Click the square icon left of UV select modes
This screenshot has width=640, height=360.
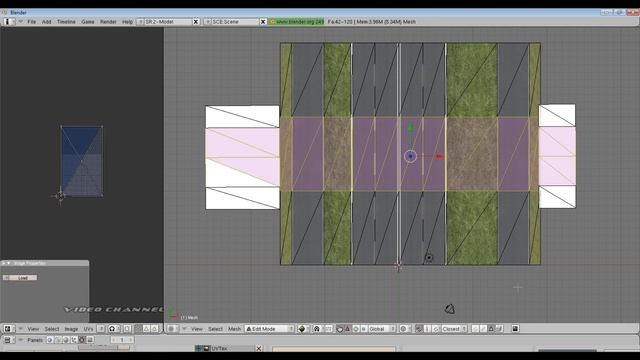click(x=127, y=329)
